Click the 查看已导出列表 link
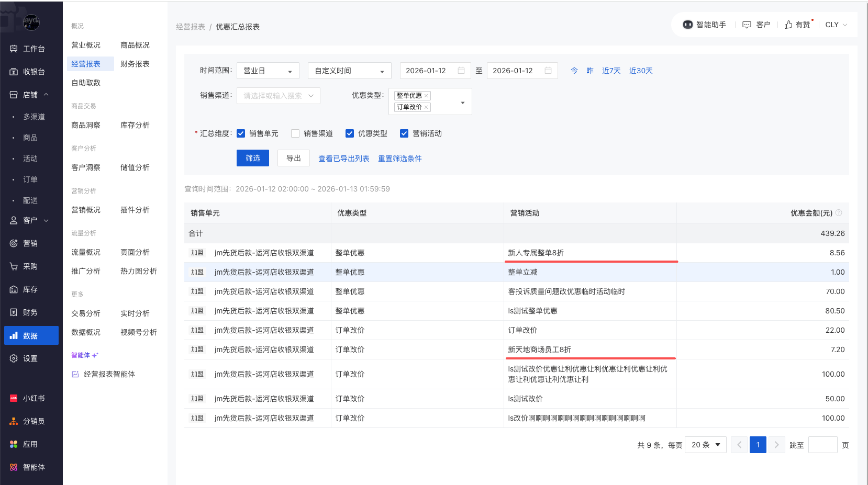868x485 pixels. [x=343, y=159]
